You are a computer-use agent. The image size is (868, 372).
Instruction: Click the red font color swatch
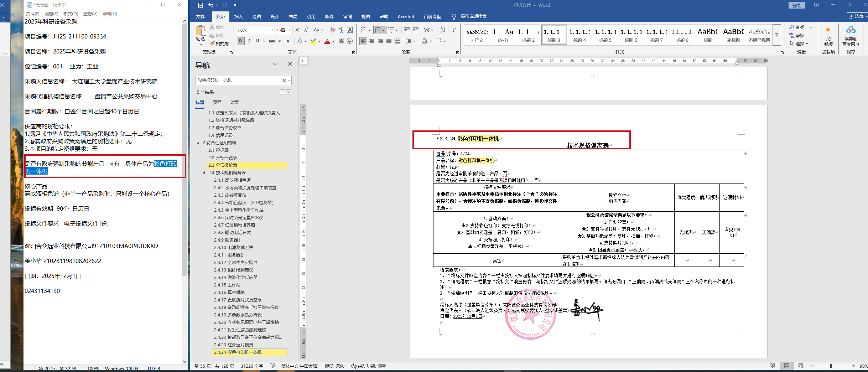pyautogui.click(x=327, y=41)
